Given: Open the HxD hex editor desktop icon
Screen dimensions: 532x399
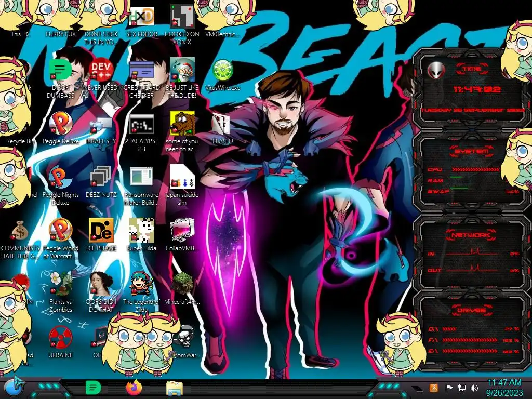Looking at the screenshot, I should click(142, 17).
